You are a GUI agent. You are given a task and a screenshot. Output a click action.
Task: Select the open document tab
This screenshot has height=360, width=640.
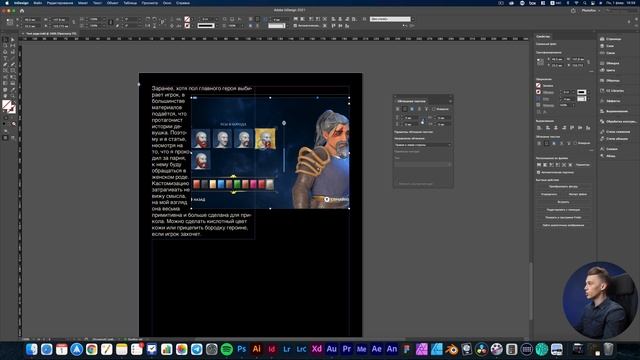[x=50, y=33]
